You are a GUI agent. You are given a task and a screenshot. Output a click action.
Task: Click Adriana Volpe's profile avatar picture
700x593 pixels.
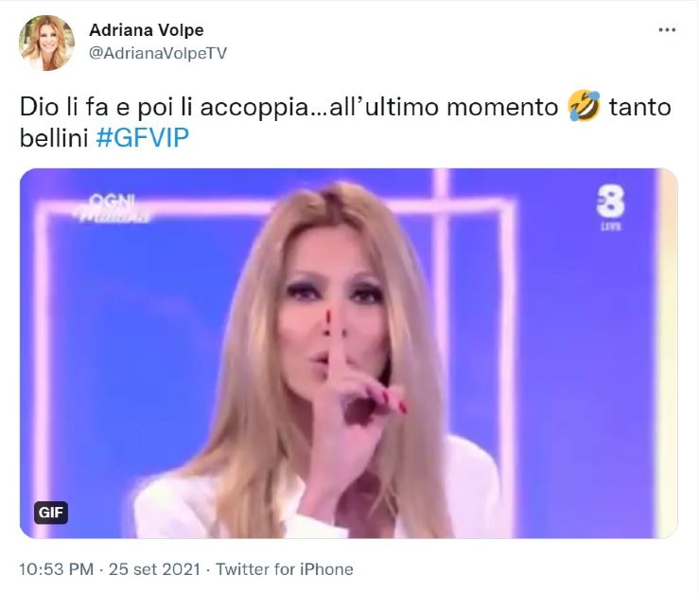tap(47, 43)
